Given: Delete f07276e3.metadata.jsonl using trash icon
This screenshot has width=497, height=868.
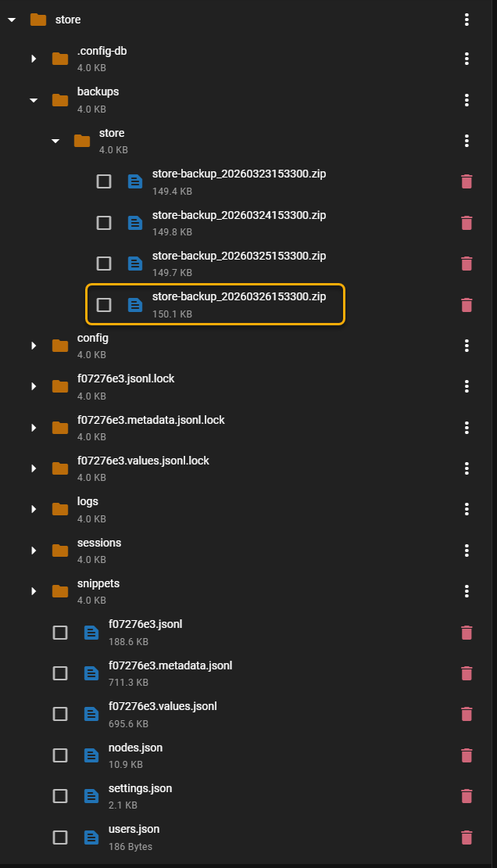Looking at the screenshot, I should pos(467,673).
